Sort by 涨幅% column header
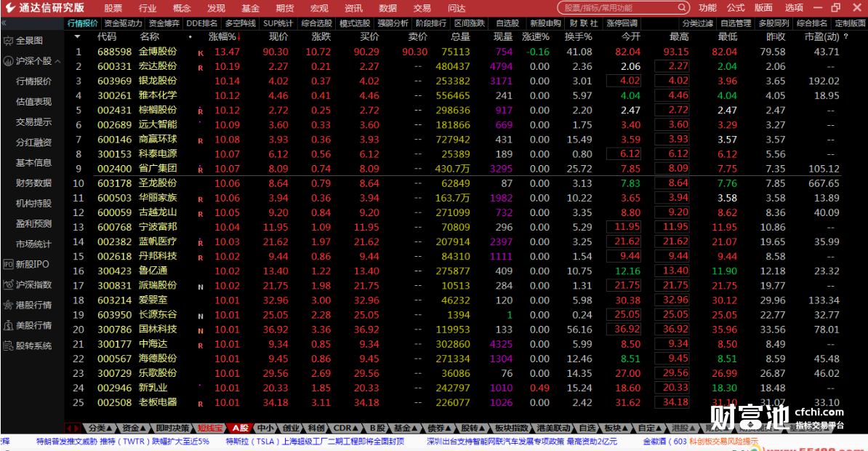This screenshot has width=868, height=451. coord(225,36)
